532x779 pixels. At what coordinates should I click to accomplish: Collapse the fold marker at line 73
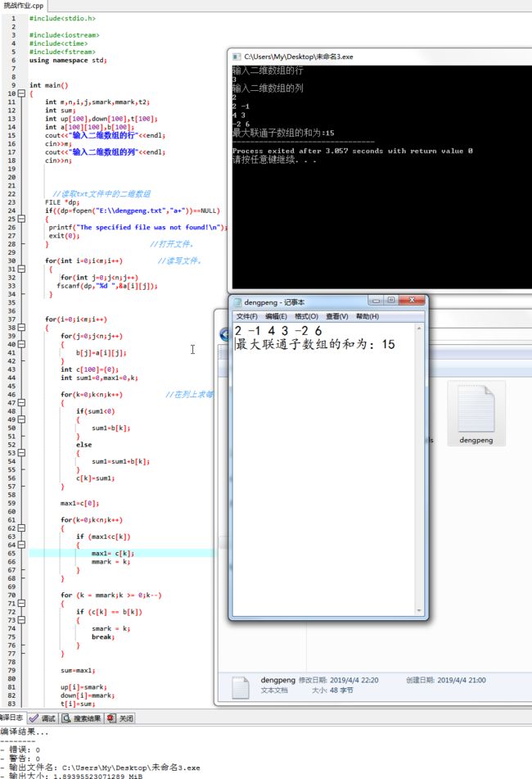pyautogui.click(x=21, y=620)
